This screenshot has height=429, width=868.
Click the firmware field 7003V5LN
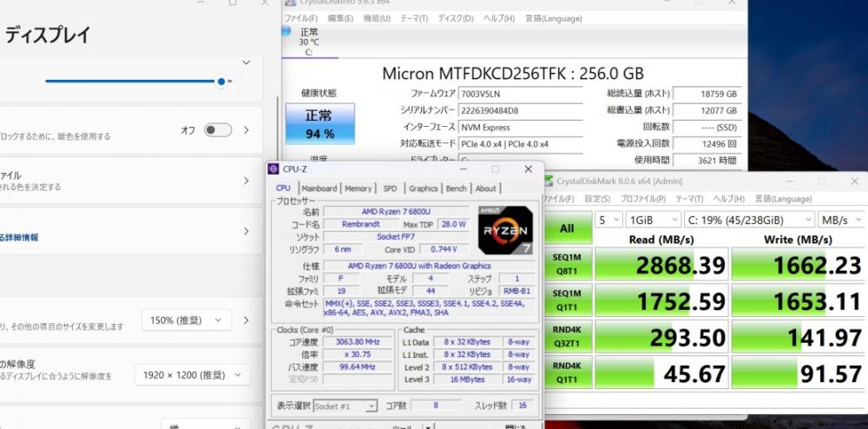pyautogui.click(x=521, y=94)
